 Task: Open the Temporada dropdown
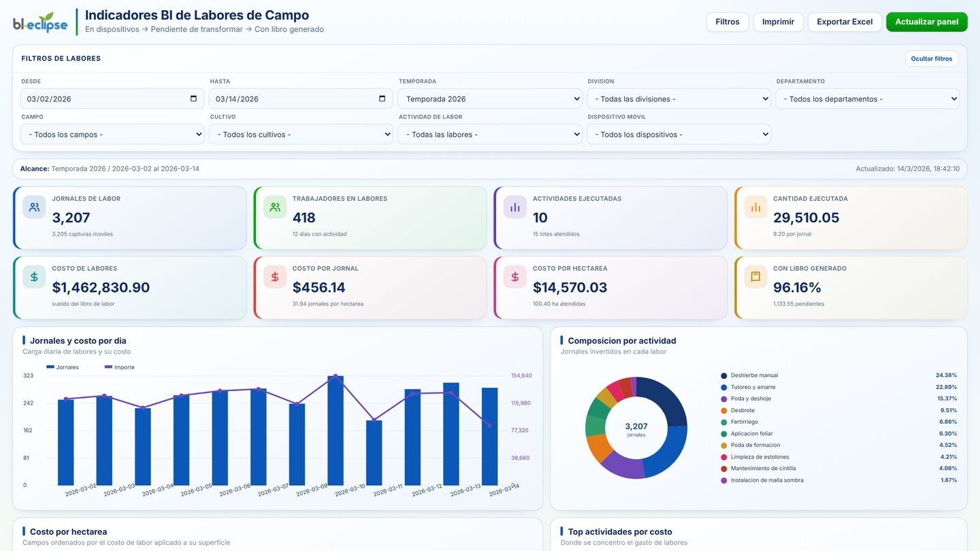[x=490, y=99]
